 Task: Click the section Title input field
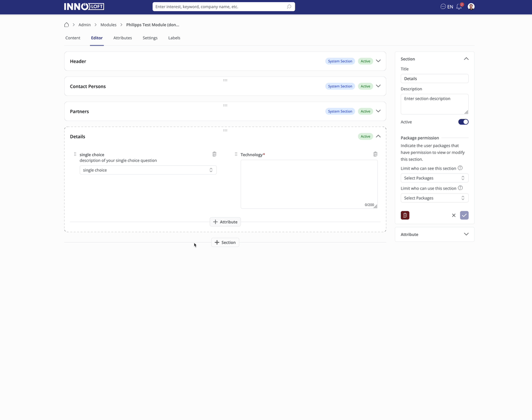click(x=434, y=79)
